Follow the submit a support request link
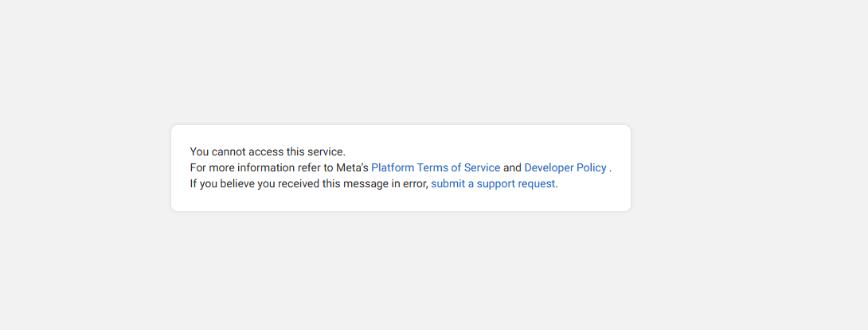Screen dimensions: 868x330 pyautogui.click(x=493, y=184)
